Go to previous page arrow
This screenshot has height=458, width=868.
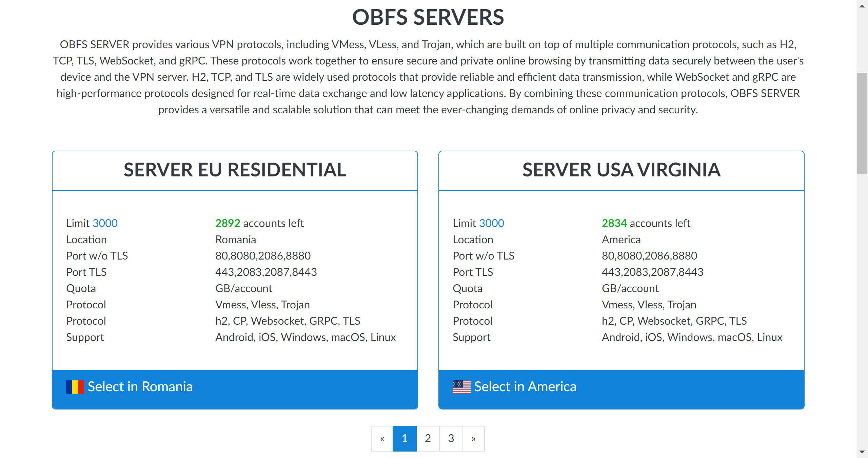coord(382,439)
